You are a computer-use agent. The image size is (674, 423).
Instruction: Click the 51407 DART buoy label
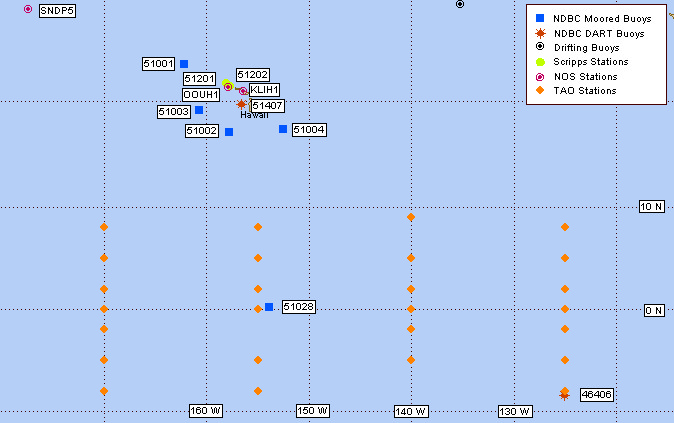click(x=267, y=106)
